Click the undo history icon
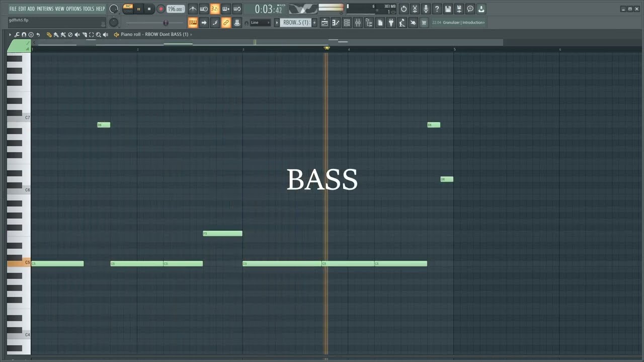 404,9
